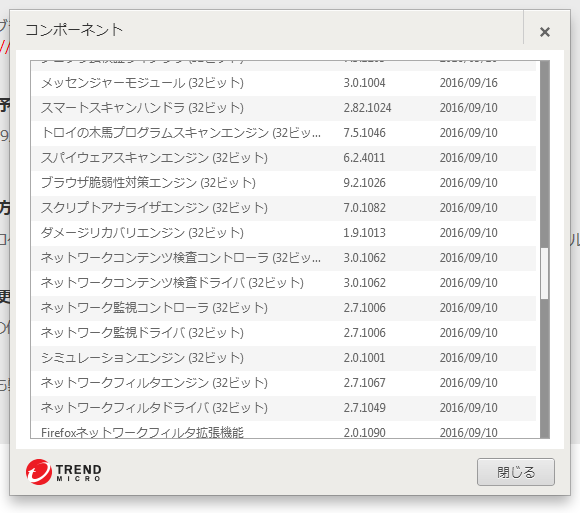Select the ネットワーク監視コントローラ (32ビット) row
This screenshot has height=513, width=580.
(x=284, y=308)
